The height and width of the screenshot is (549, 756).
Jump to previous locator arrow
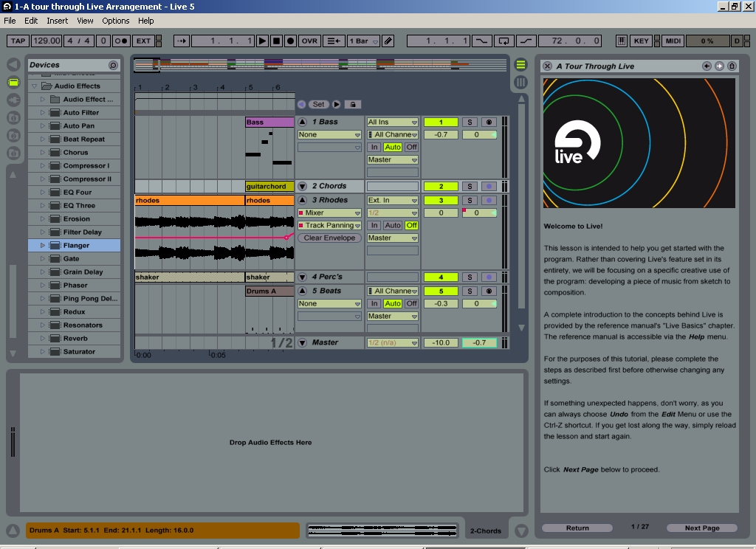302,104
